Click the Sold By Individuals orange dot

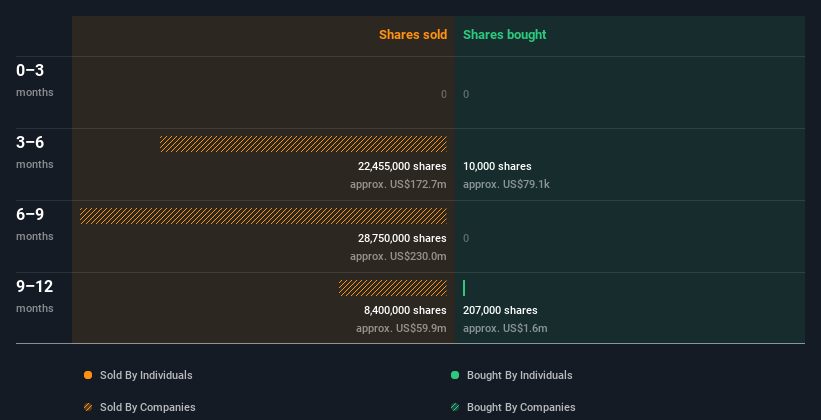pyautogui.click(x=88, y=375)
